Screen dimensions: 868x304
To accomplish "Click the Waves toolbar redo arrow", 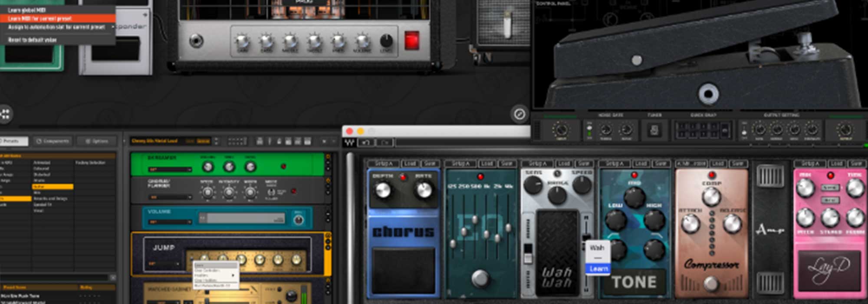I will coord(385,142).
